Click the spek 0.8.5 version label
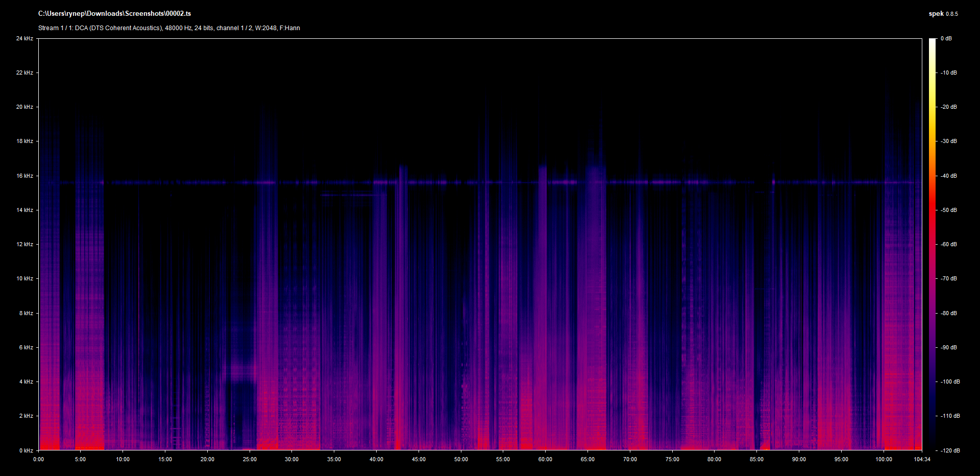980x476 pixels. [943, 14]
